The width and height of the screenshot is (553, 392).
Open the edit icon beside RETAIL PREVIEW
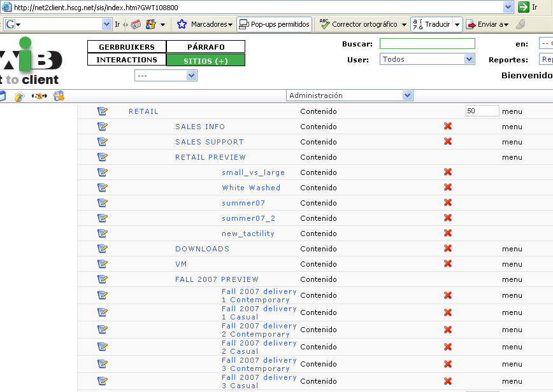(x=103, y=157)
